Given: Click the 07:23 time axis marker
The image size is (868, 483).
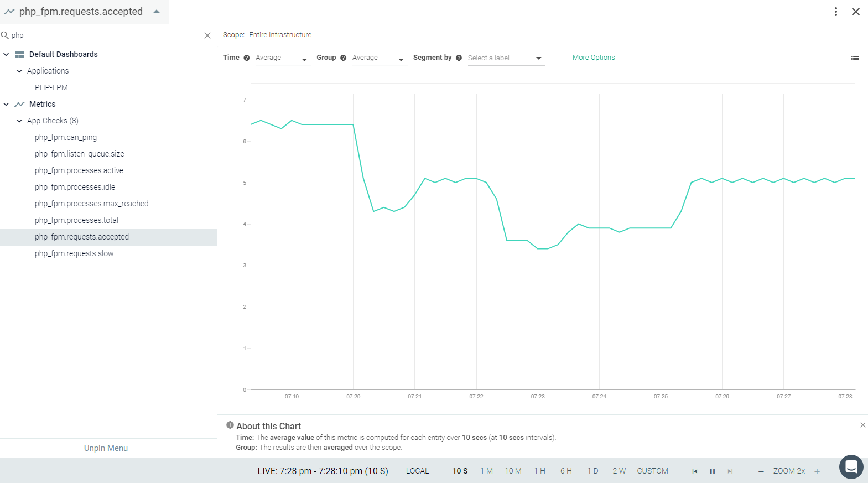Looking at the screenshot, I should [x=538, y=397].
